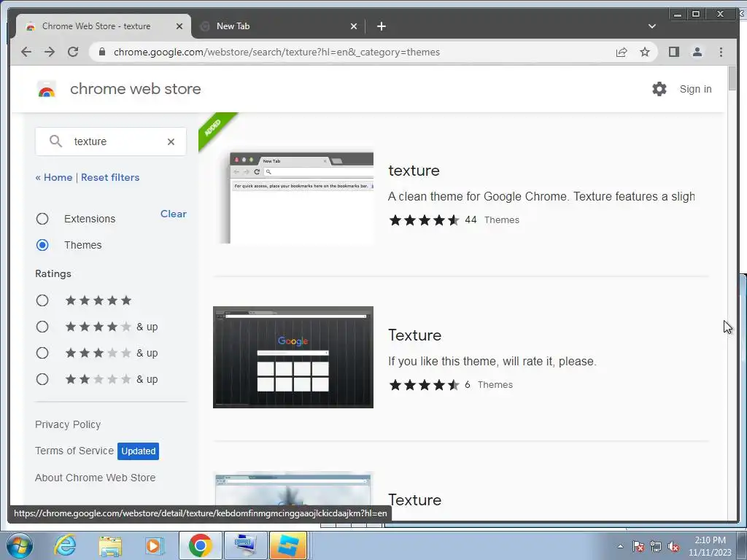Click the Chrome Web Store rainbow logo

pos(47,89)
